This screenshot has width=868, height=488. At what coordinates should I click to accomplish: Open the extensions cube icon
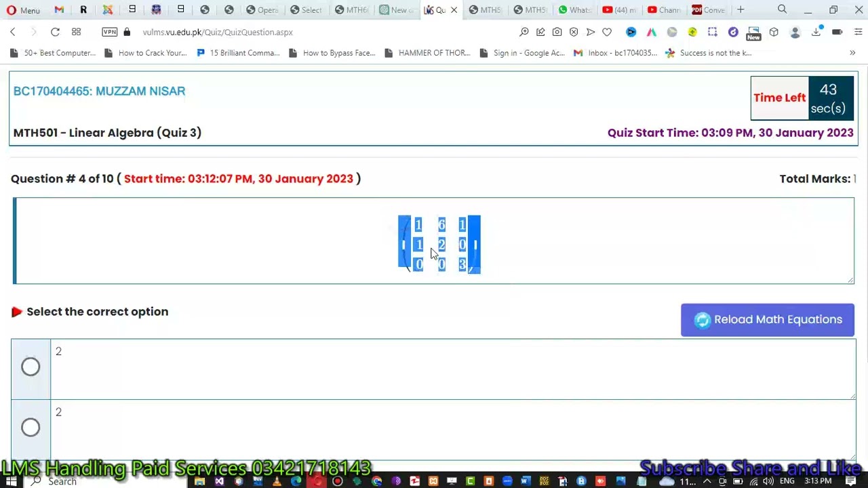coord(774,32)
